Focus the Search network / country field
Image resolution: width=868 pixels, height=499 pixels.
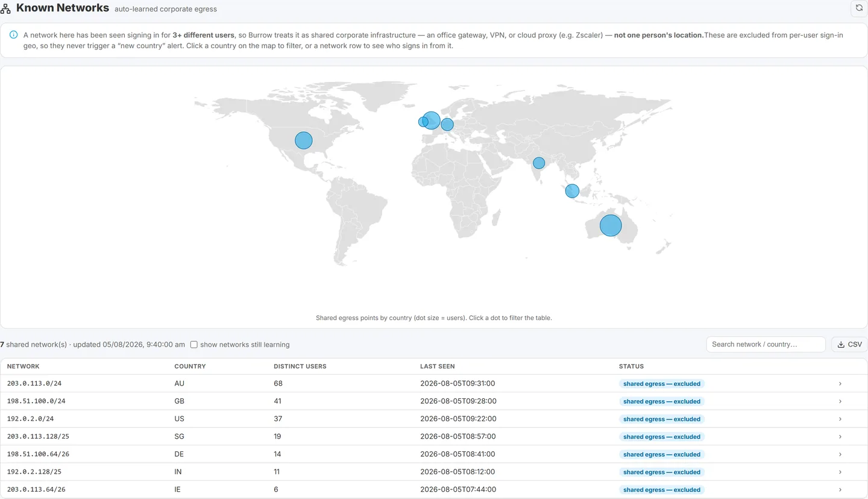pos(766,344)
